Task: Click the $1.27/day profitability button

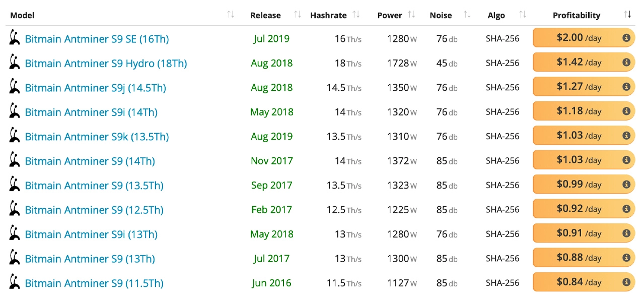Action: click(x=579, y=87)
